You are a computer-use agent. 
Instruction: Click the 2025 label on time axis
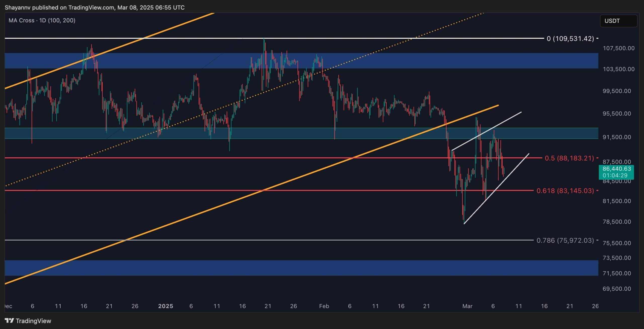coord(166,306)
